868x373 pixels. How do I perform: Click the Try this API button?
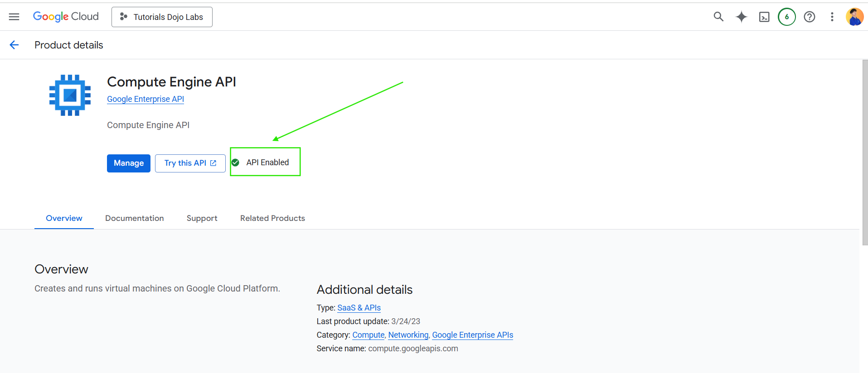tap(190, 163)
